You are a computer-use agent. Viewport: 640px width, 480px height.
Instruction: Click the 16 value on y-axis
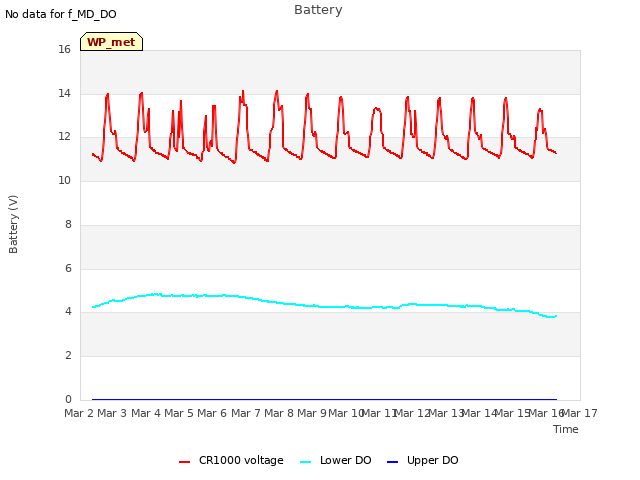click(x=64, y=49)
